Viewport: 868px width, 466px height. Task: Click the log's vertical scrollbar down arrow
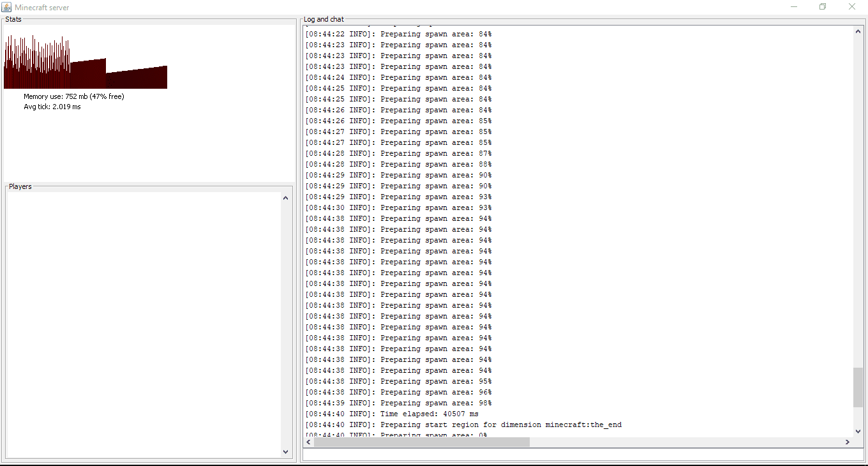pyautogui.click(x=858, y=432)
